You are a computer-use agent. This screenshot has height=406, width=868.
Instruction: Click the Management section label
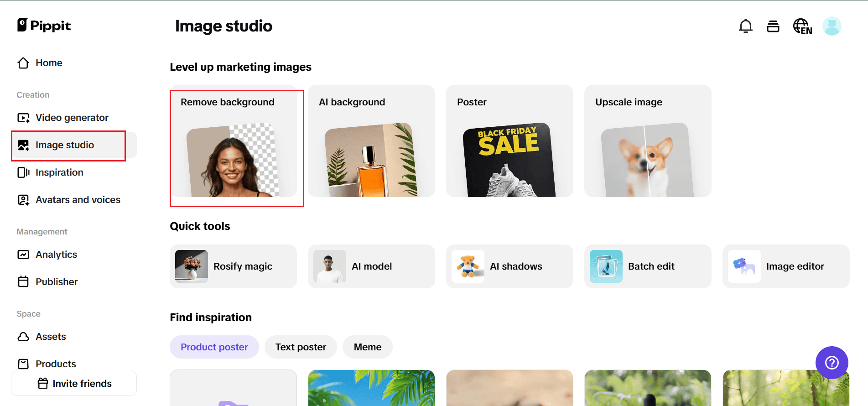tap(42, 232)
